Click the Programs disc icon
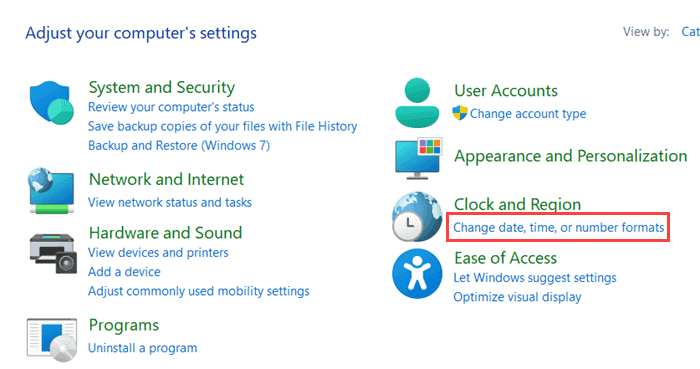Screen dimensions: 700x369 click(x=52, y=340)
